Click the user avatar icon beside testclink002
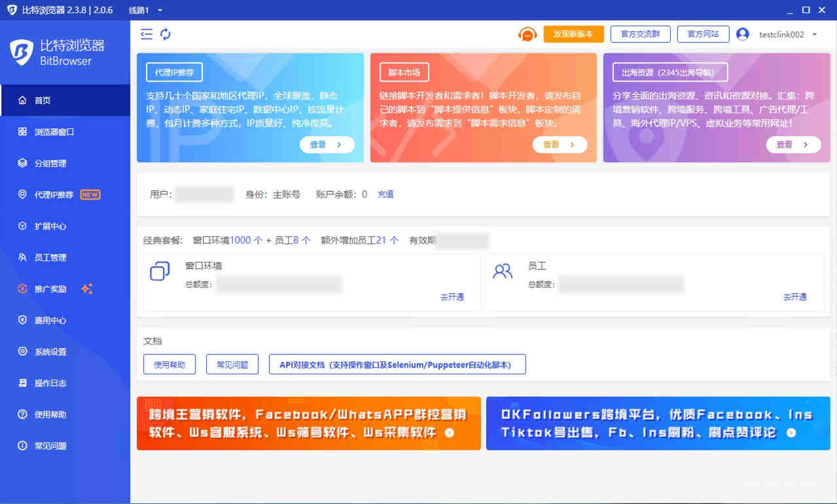Viewport: 837px width, 504px height. tap(742, 34)
